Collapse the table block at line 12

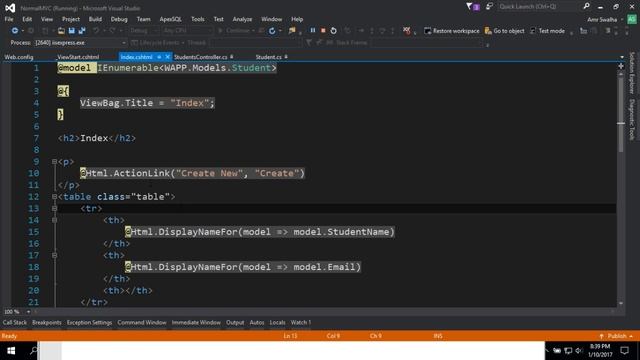click(54, 197)
